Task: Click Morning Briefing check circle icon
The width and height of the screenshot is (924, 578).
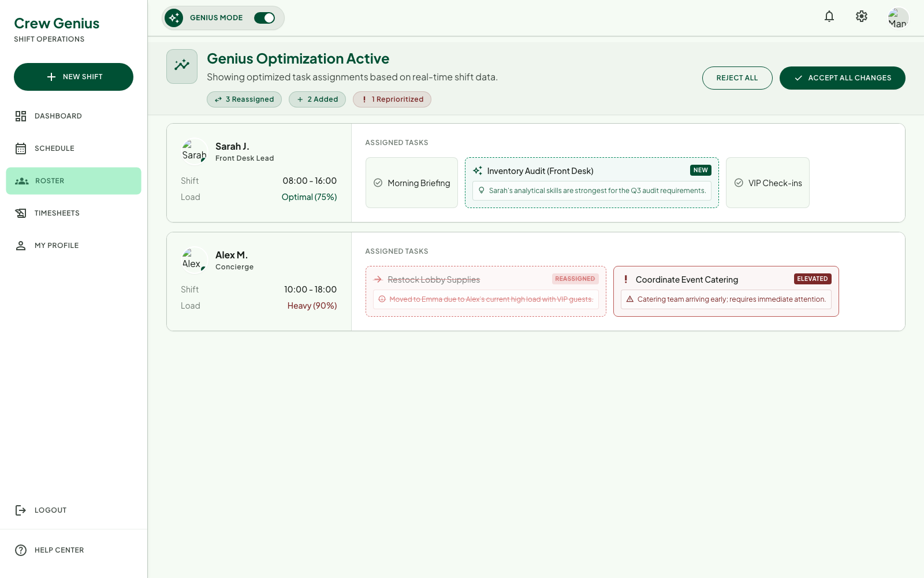Action: [378, 183]
